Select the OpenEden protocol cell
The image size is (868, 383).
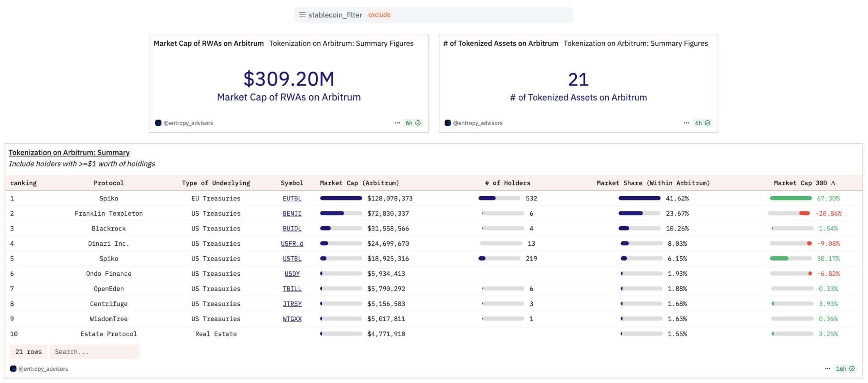108,289
